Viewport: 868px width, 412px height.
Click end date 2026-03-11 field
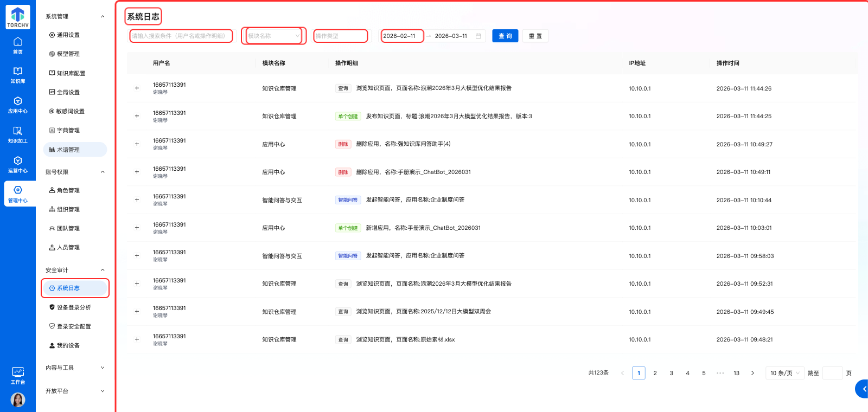coord(451,36)
